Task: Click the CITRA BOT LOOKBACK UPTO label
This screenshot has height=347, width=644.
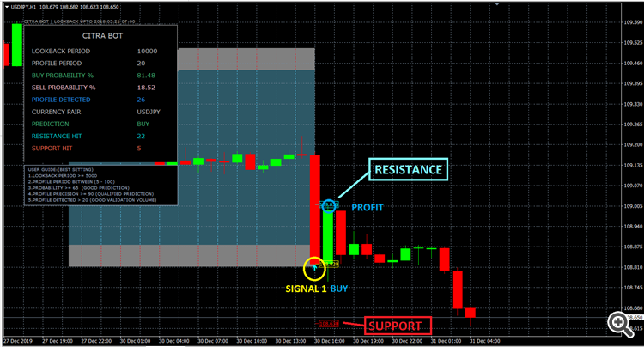Action: 79,21
